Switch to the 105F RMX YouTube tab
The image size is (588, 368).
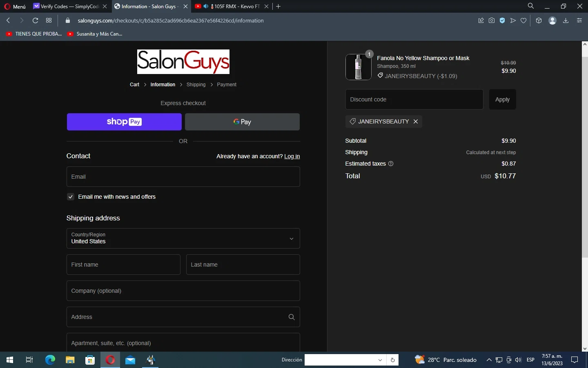(232, 7)
